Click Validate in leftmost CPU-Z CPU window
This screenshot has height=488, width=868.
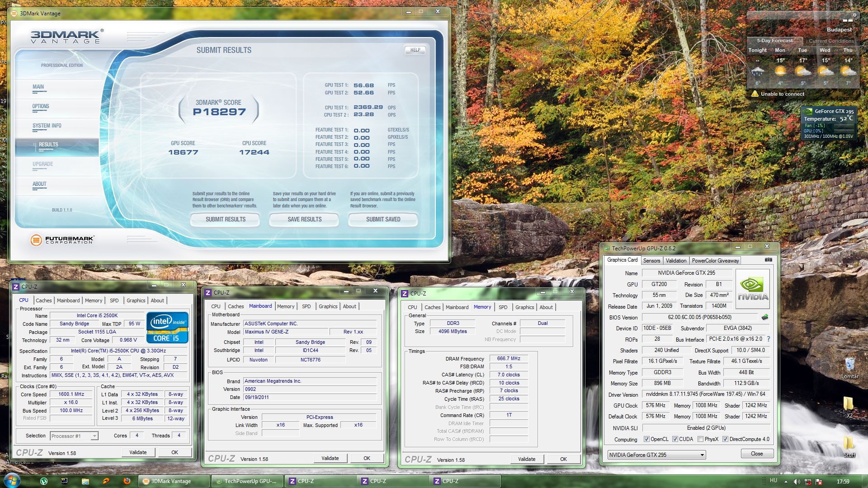click(138, 452)
